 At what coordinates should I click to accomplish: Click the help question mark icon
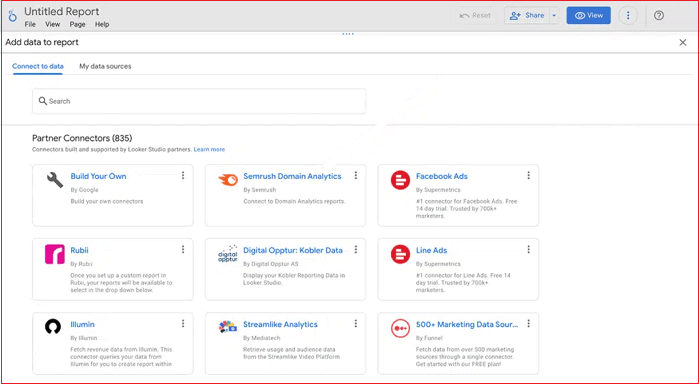point(659,16)
